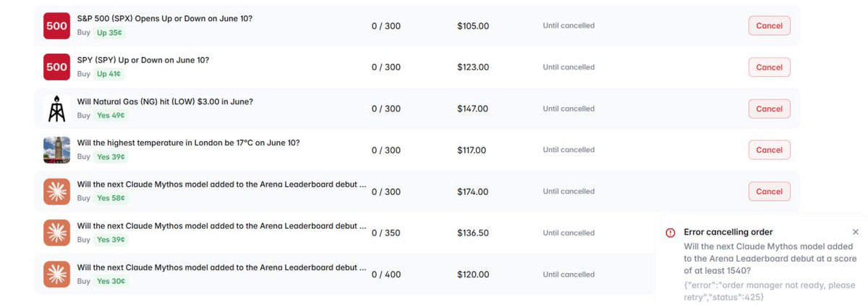
Task: Open S&P 500 (SPX) Opens Up or Down market
Action: pos(165,18)
